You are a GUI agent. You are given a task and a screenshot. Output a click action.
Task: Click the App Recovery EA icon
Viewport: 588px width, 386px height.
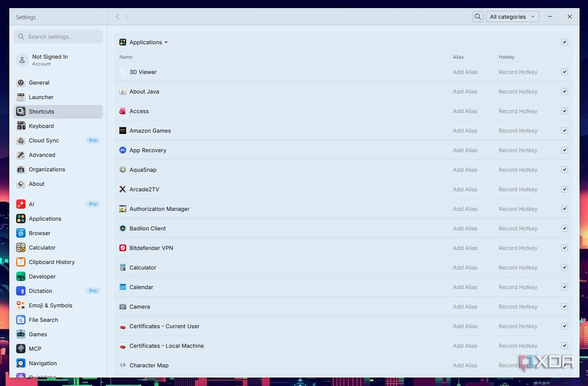123,150
